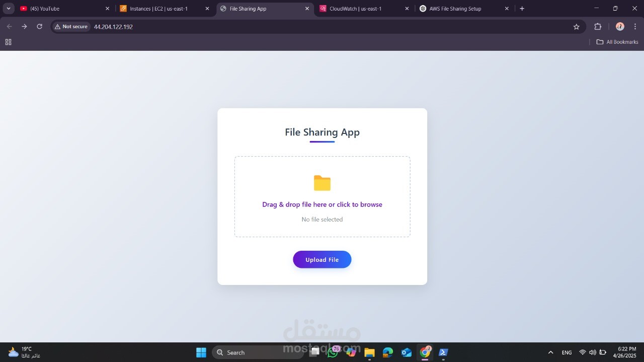Open the clock showing 6:22 PM
This screenshot has height=362, width=644.
624,352
